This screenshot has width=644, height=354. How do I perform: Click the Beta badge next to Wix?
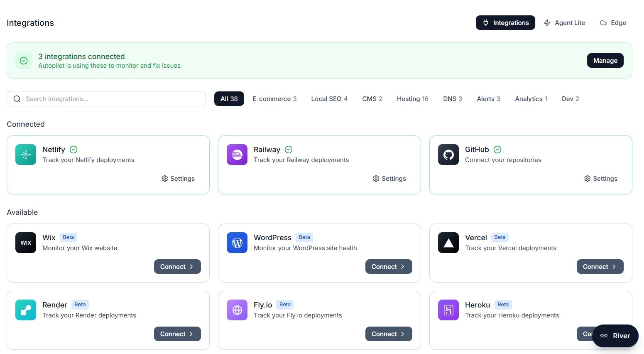(69, 237)
